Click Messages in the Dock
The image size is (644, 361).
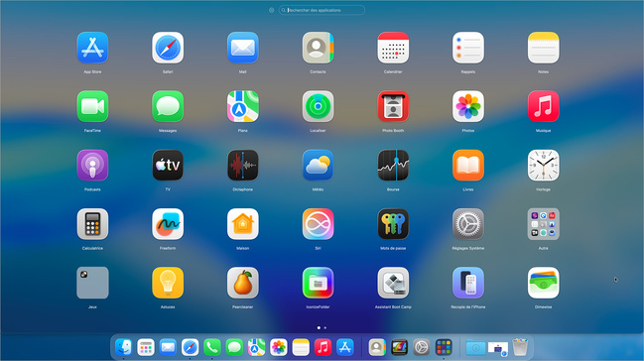(234, 347)
